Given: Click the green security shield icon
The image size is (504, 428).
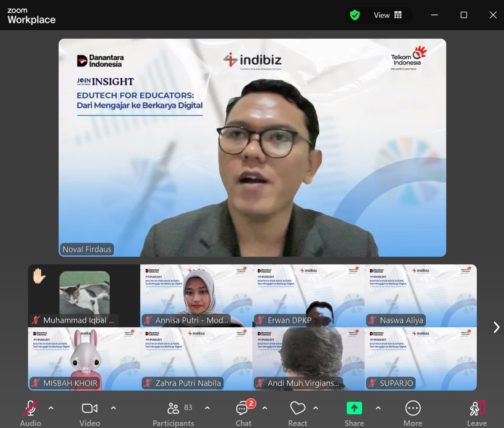Looking at the screenshot, I should pyautogui.click(x=355, y=15).
